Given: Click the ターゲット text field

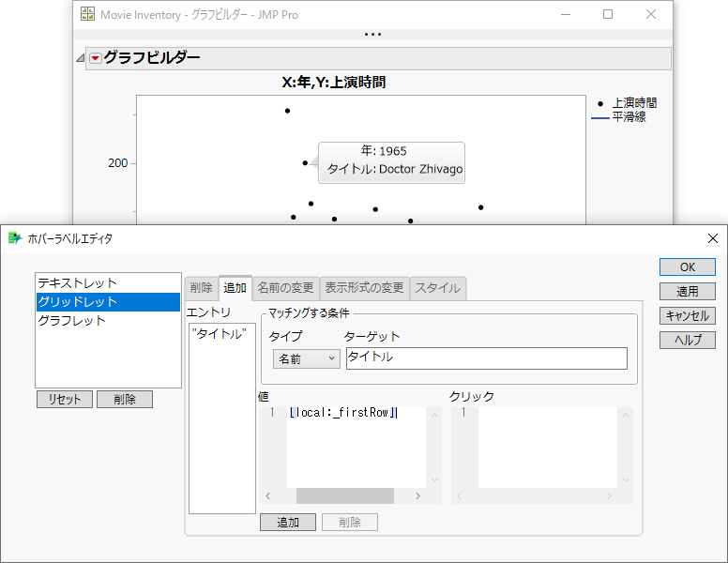Looking at the screenshot, I should click(486, 358).
